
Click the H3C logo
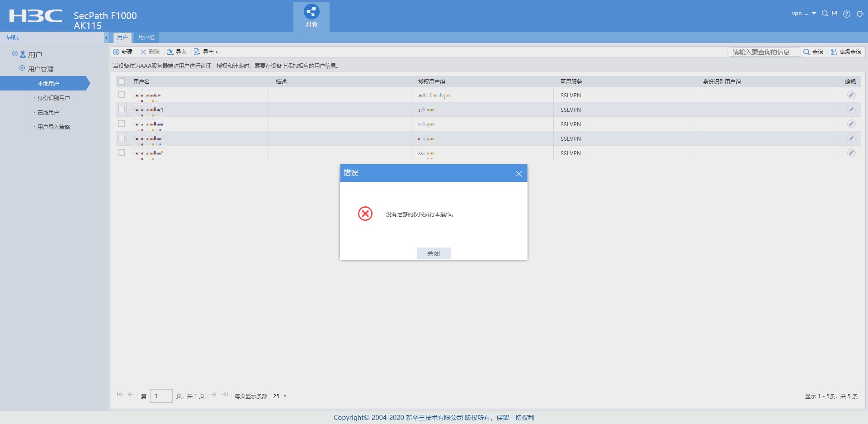pyautogui.click(x=36, y=16)
